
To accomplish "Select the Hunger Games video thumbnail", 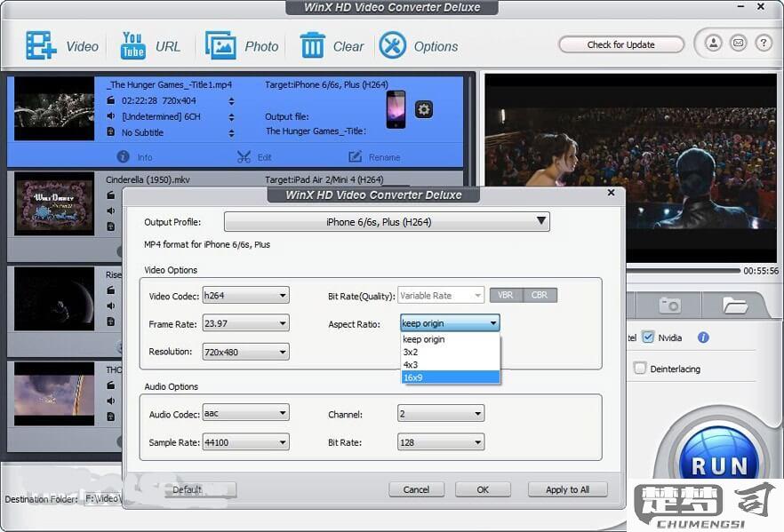I will [x=54, y=108].
